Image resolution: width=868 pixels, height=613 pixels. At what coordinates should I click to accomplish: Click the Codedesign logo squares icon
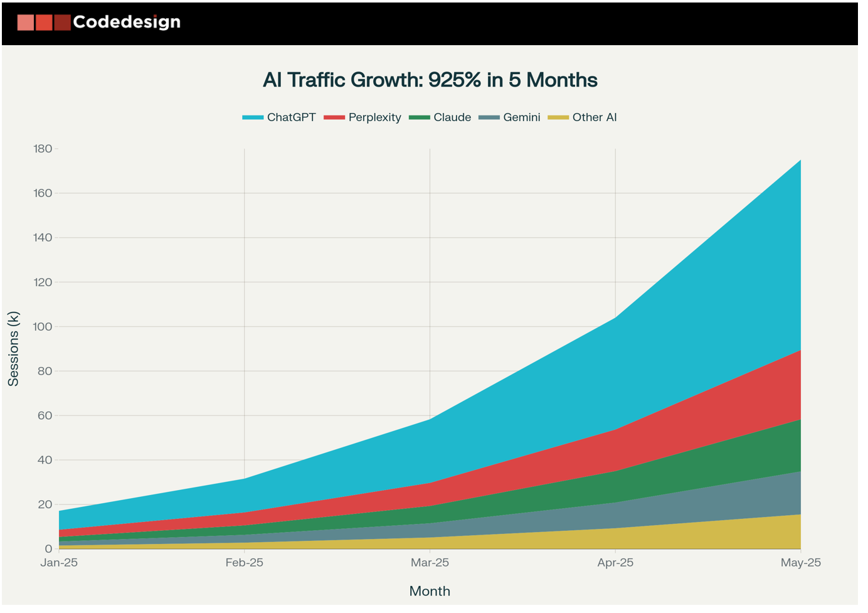(43, 23)
